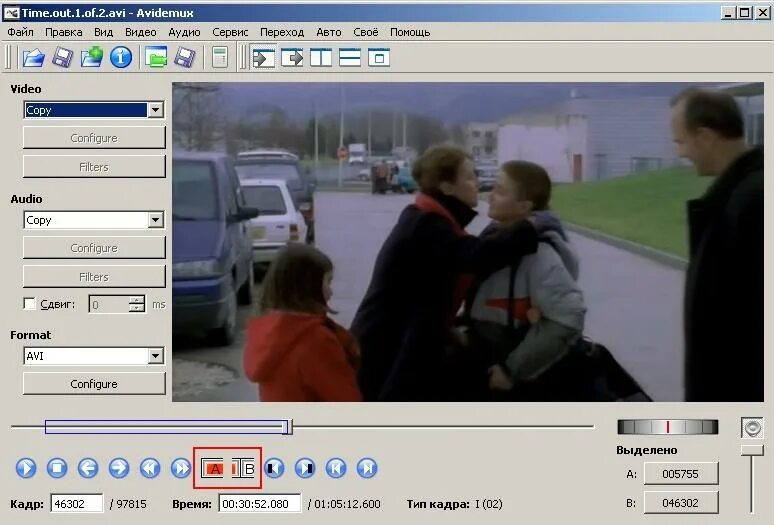Image resolution: width=774 pixels, height=525 pixels.
Task: Expand the Video codec Copy dropdown
Action: tap(155, 110)
